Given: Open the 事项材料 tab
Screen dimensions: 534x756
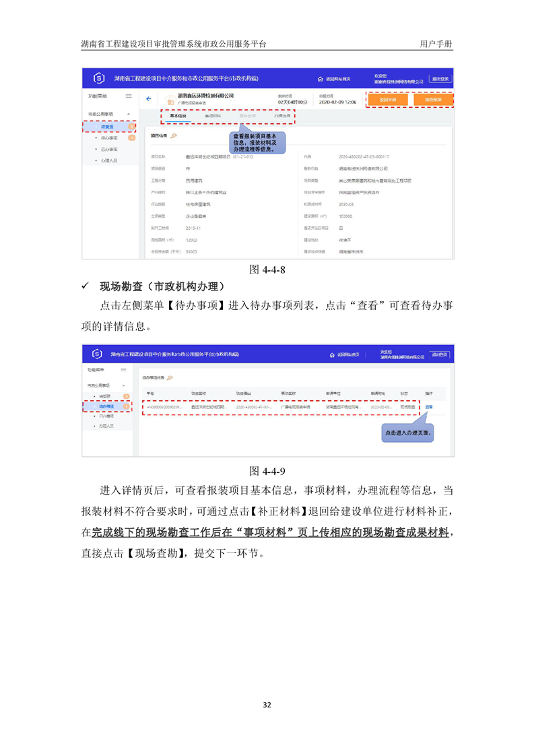Looking at the screenshot, I should point(213,116).
